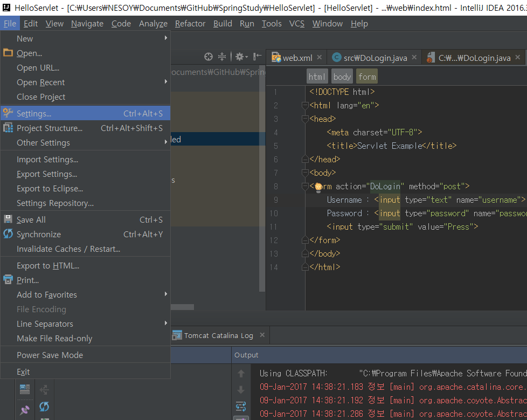
Task: Click the collapse all icon in project panel
Action: [x=222, y=57]
